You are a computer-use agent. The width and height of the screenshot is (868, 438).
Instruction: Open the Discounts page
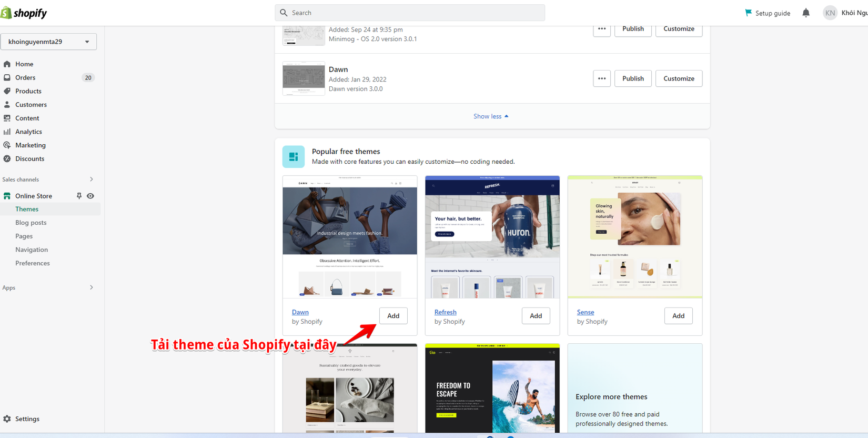(x=30, y=158)
